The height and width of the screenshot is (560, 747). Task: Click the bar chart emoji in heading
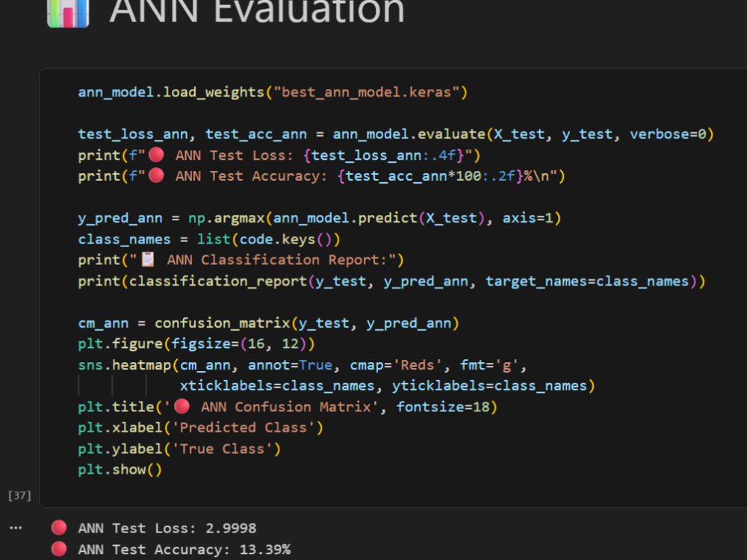click(68, 13)
